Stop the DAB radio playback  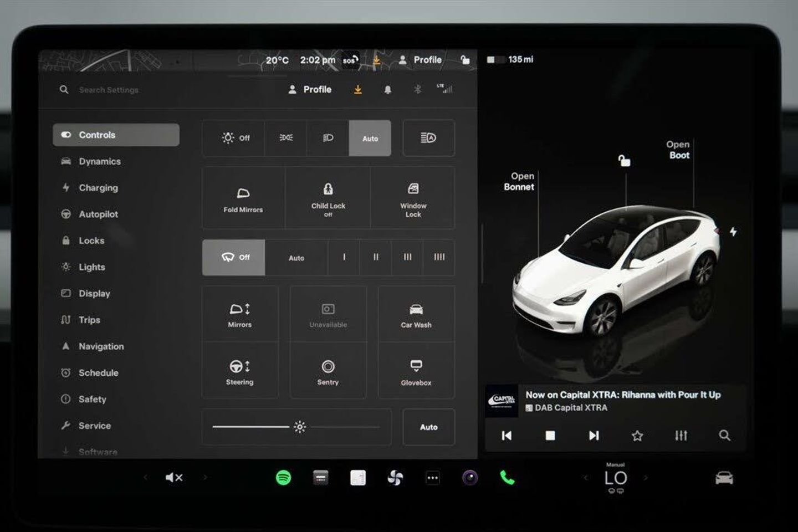tap(550, 436)
